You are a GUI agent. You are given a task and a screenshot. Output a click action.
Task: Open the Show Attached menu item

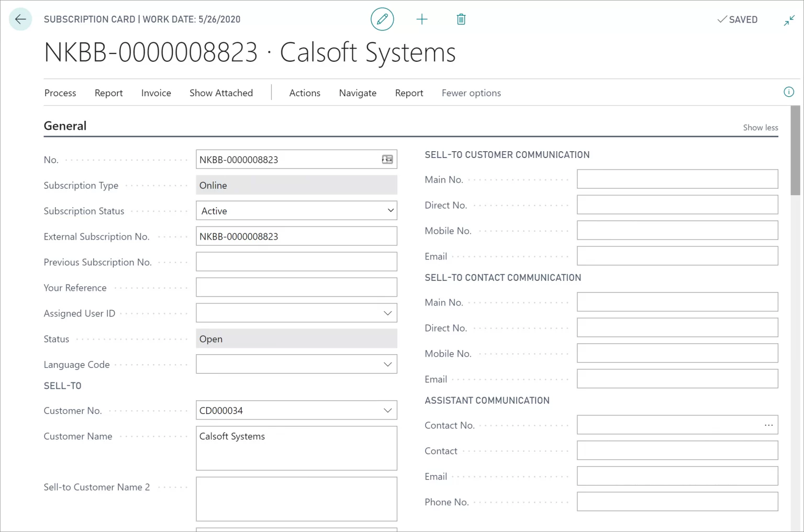click(x=221, y=93)
